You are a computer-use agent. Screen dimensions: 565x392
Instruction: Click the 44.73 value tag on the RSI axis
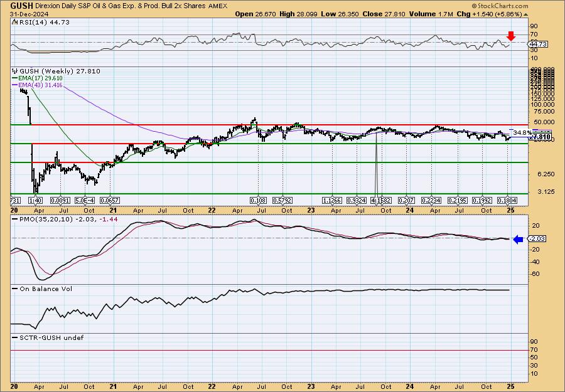(x=539, y=45)
